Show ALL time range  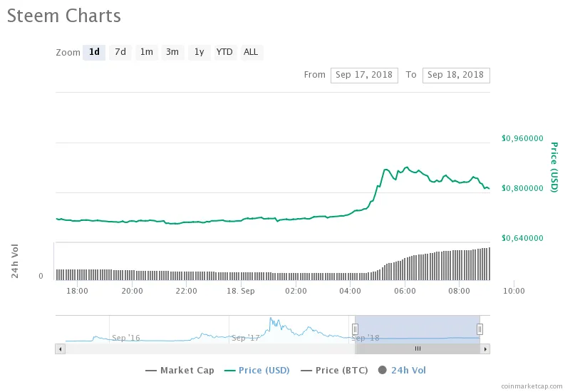pyautogui.click(x=252, y=52)
